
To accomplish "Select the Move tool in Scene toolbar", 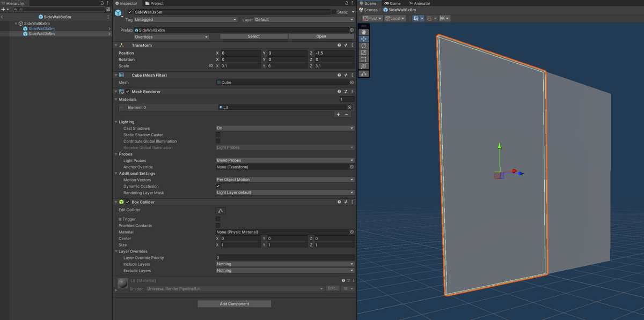I will [364, 39].
